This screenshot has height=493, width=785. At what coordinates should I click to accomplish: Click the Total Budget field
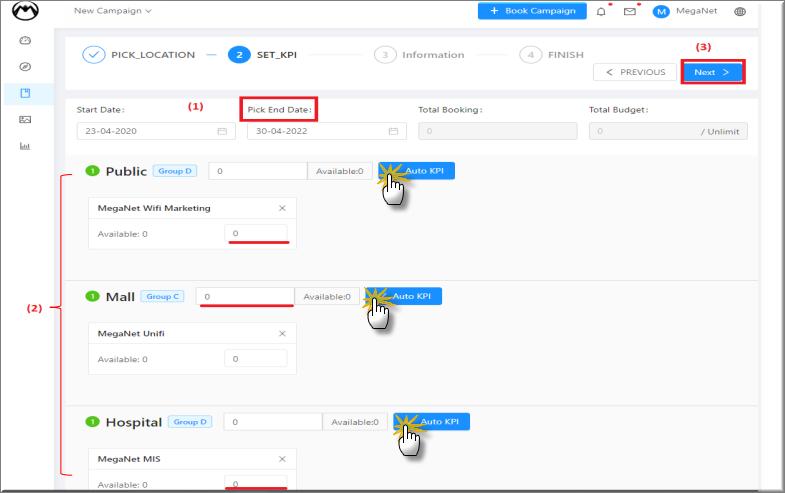(668, 131)
